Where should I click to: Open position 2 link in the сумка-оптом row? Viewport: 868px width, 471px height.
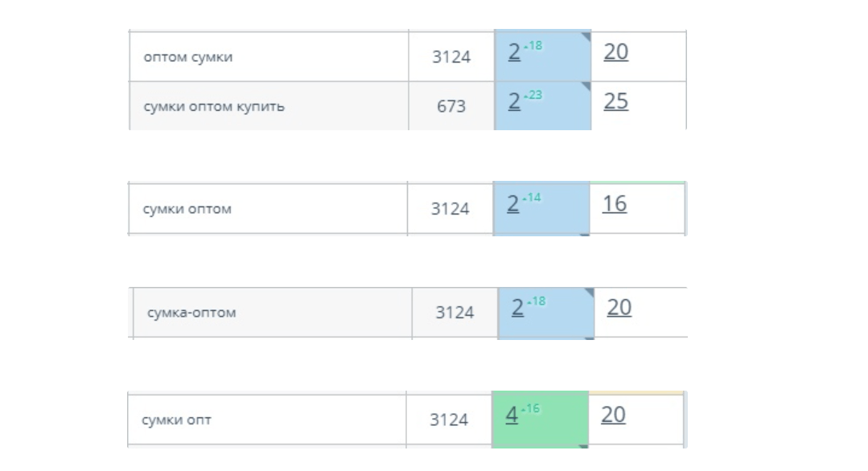(517, 309)
